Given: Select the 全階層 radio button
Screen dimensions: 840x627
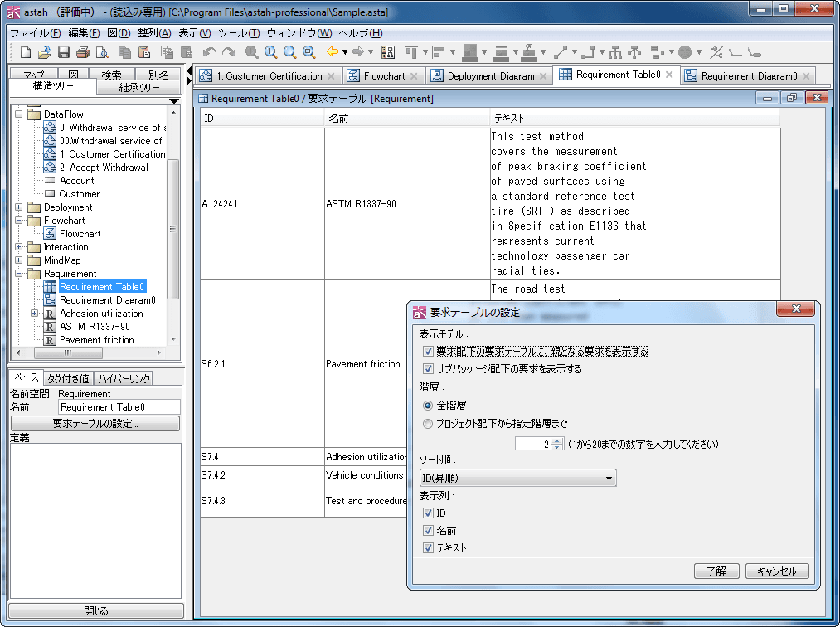Looking at the screenshot, I should (428, 406).
